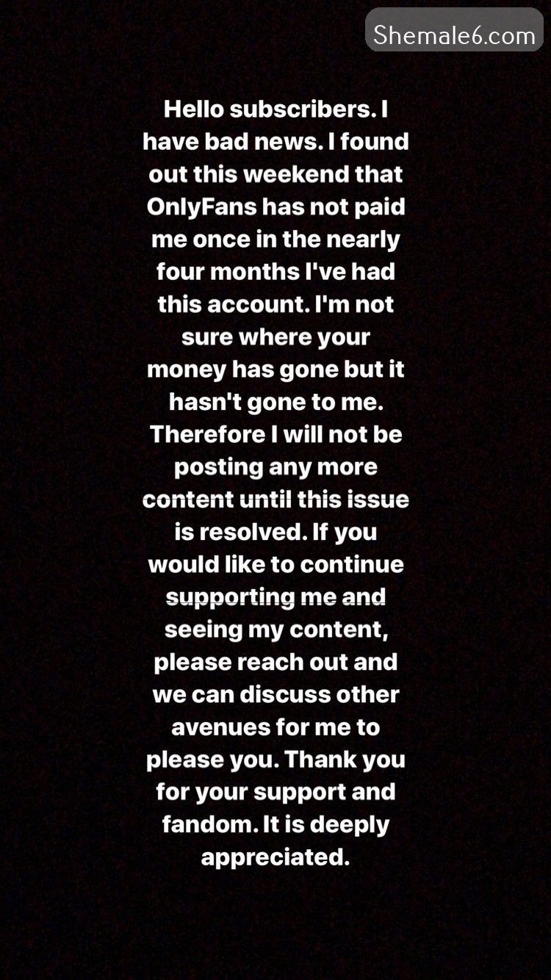Click the line "supporting me and"
The image size is (551, 980).
(275, 597)
